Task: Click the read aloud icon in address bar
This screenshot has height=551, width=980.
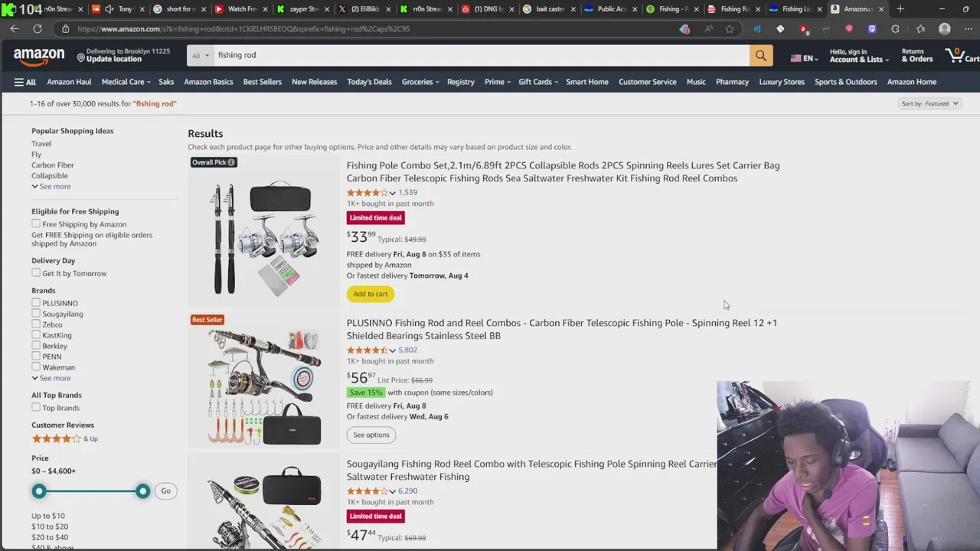Action: point(708,28)
